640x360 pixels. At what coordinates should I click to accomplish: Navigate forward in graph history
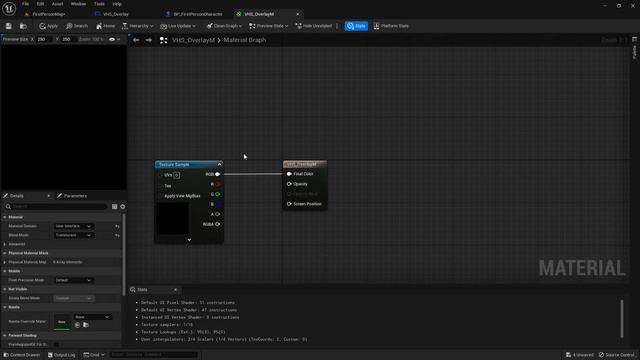[149, 40]
